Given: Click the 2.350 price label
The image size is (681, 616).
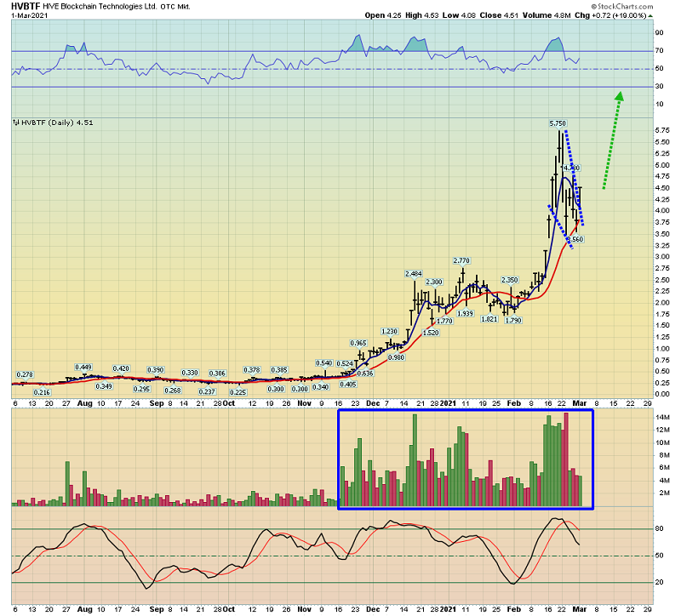Looking at the screenshot, I should pyautogui.click(x=509, y=280).
